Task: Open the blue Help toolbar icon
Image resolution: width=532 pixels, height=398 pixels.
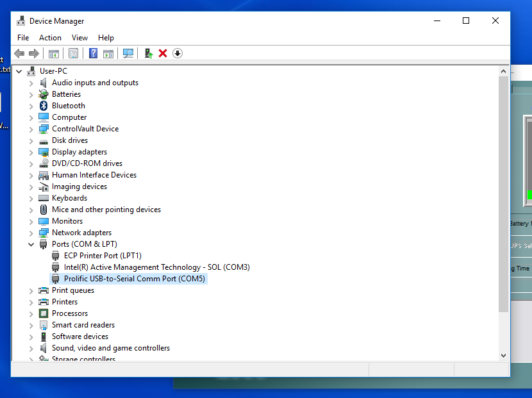Action: [x=93, y=53]
